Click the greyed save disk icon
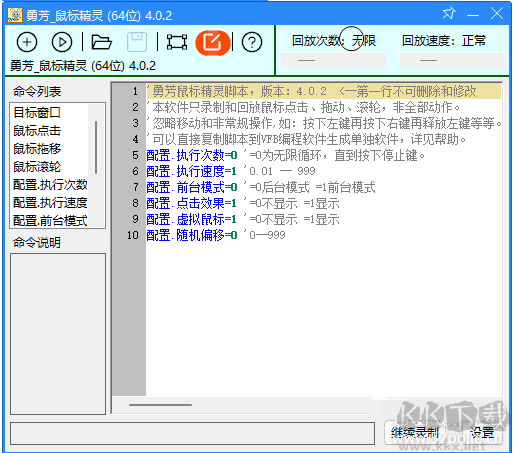Viewport: 513px width, 453px height. [x=137, y=42]
